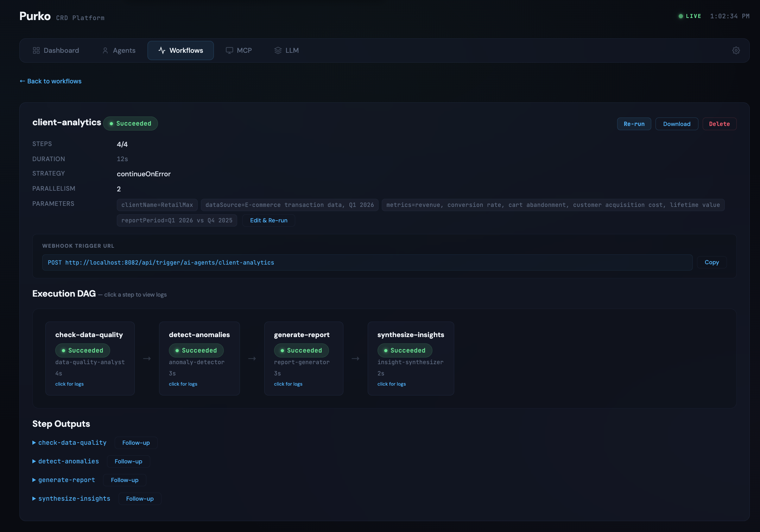Click the 1:02:34 PM clock

(x=730, y=16)
